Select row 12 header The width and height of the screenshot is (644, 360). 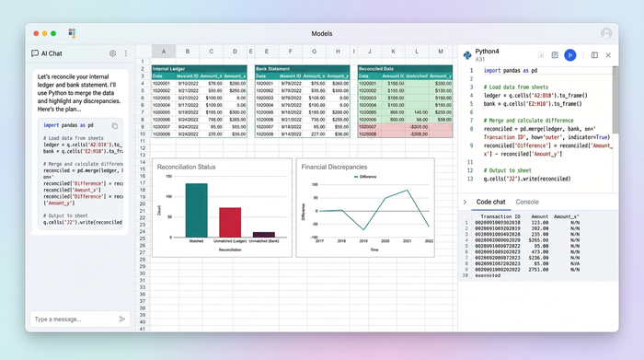click(143, 148)
